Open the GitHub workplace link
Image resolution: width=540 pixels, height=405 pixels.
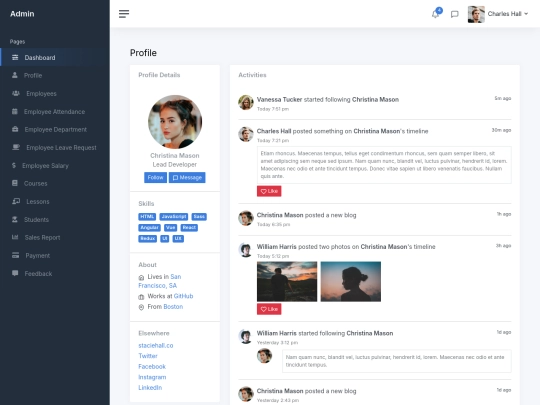(183, 296)
